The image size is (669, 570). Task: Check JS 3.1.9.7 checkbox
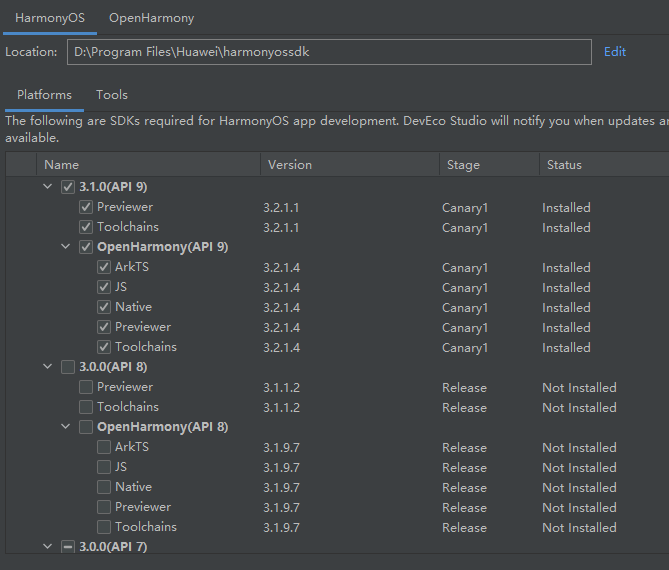pyautogui.click(x=104, y=467)
